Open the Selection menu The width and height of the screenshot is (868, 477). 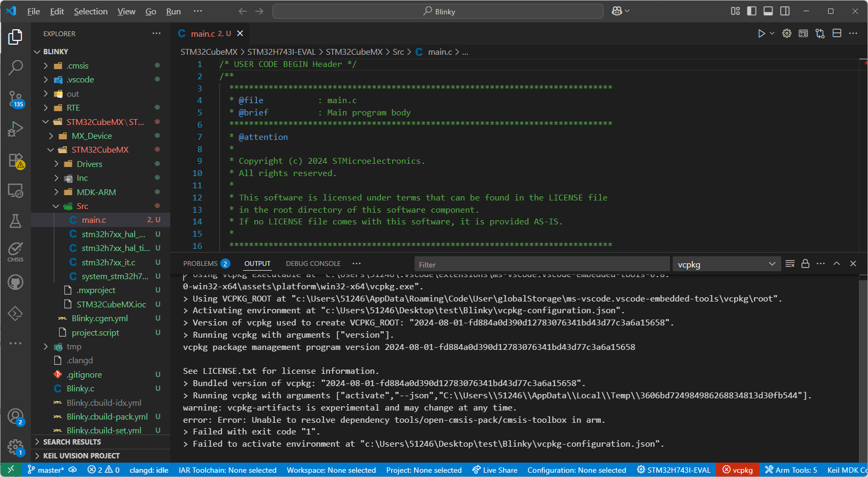tap(90, 11)
